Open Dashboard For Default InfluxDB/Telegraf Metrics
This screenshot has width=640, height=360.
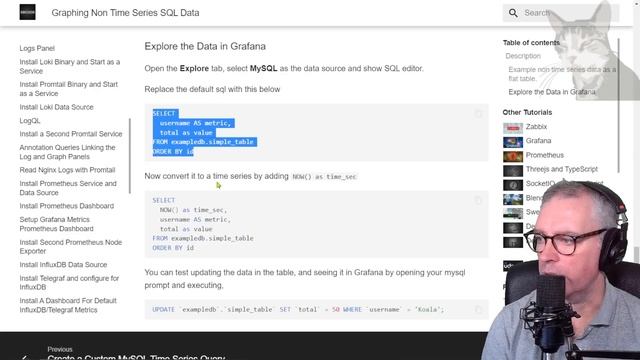point(68,305)
